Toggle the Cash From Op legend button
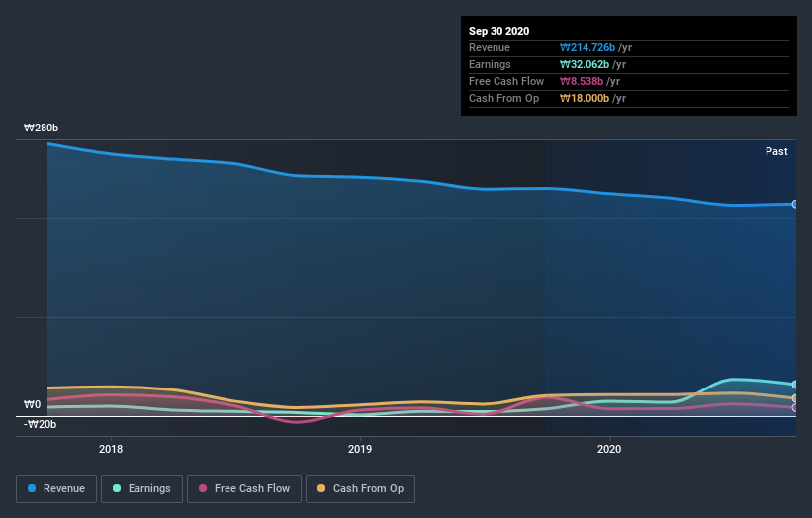This screenshot has height=518, width=812. click(360, 489)
